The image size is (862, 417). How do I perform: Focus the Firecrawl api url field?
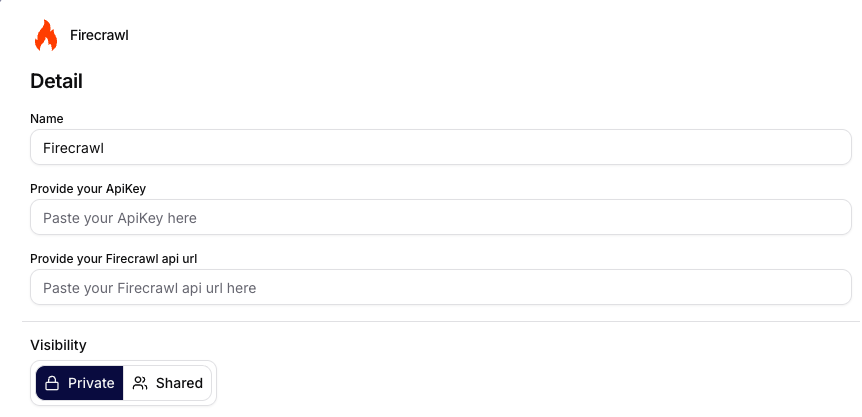point(440,287)
